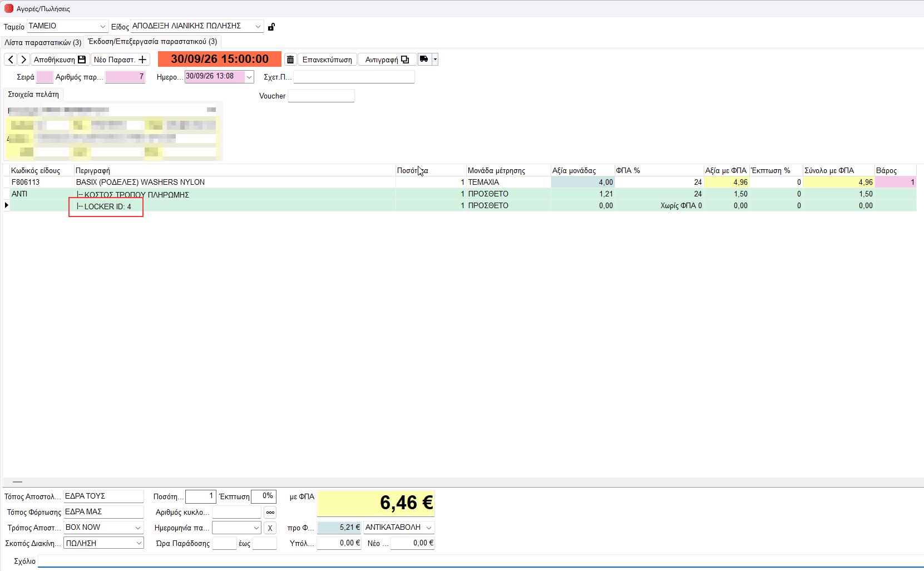The height and width of the screenshot is (571, 924).
Task: Go to previous document with left arrow
Action: [11, 60]
